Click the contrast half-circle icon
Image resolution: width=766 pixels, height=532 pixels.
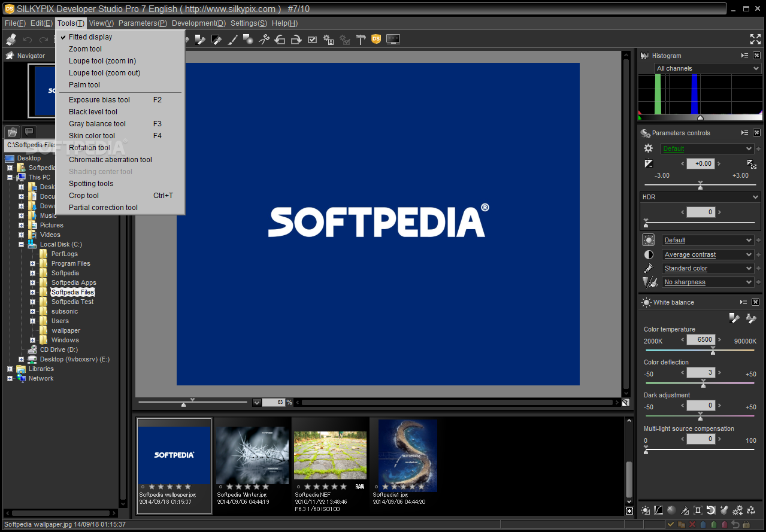click(649, 254)
